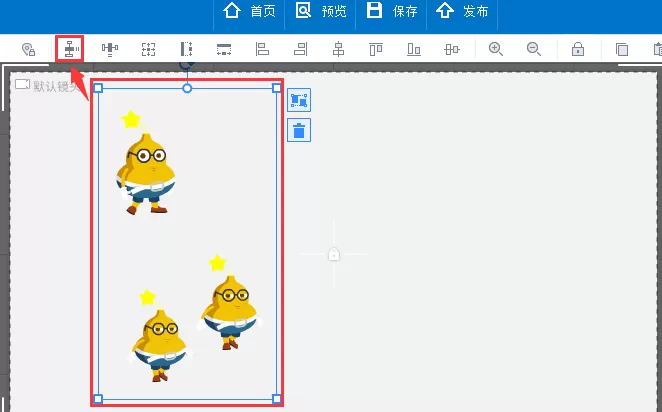Click bottom-left selection resize handle

pyautogui.click(x=98, y=399)
